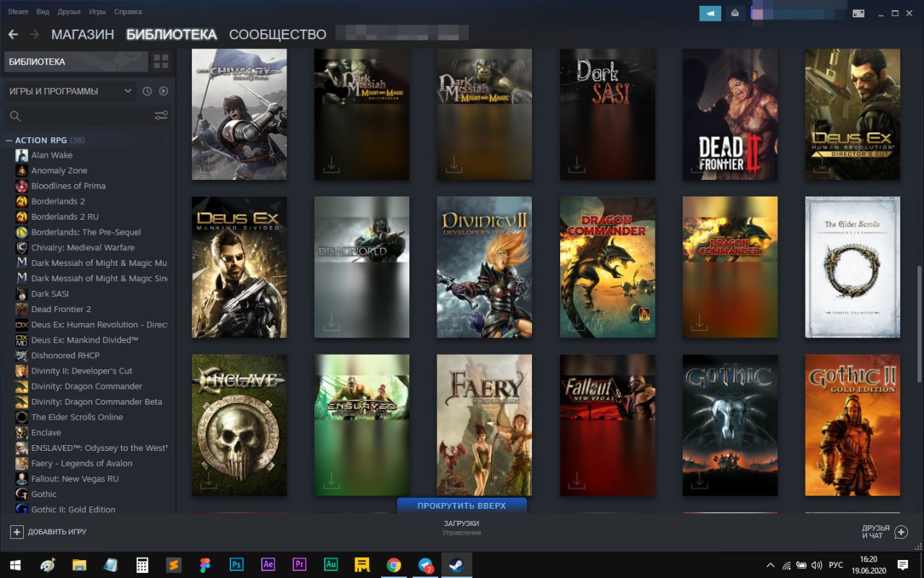924x578 pixels.
Task: Open the Справка menu
Action: tap(128, 12)
